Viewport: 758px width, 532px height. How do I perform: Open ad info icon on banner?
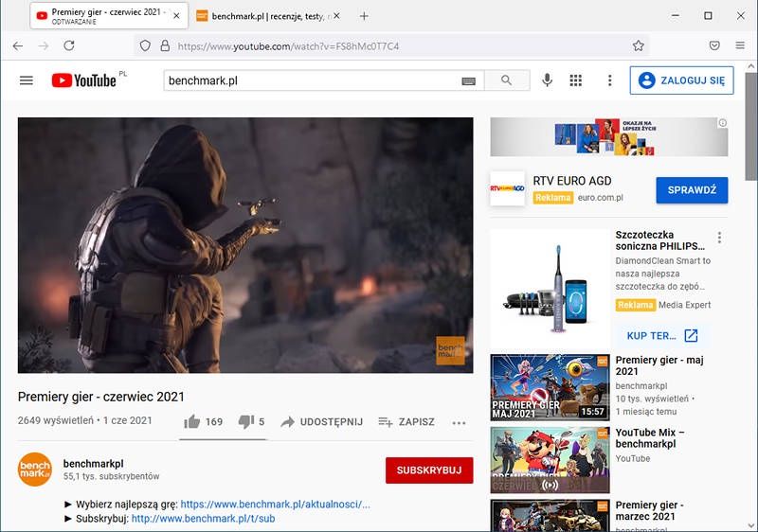click(x=722, y=123)
